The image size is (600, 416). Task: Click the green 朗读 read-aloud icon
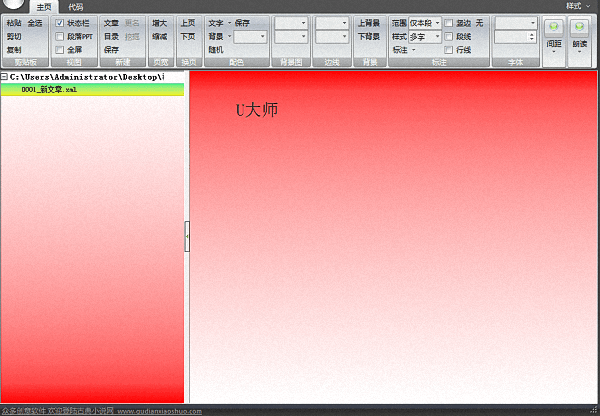[x=579, y=27]
